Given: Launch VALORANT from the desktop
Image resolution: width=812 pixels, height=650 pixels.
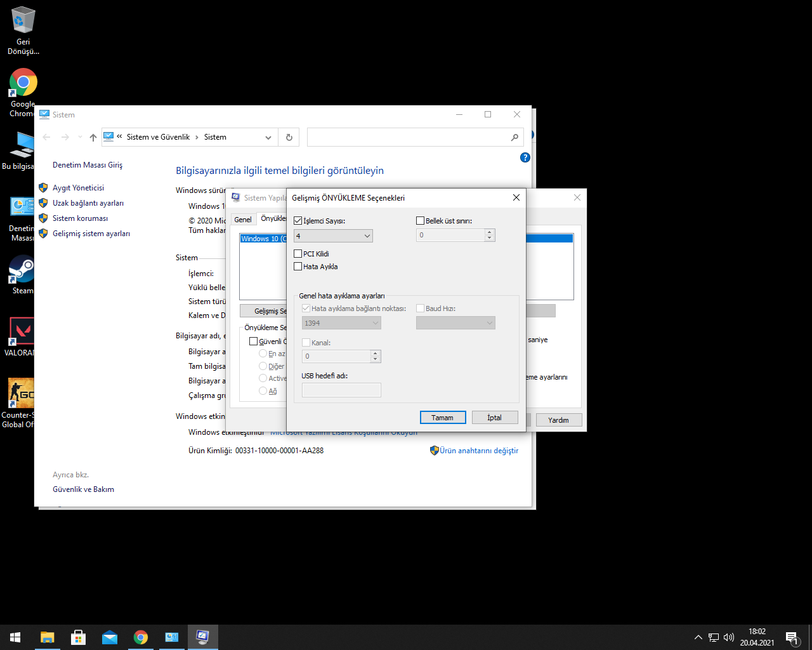Looking at the screenshot, I should pyautogui.click(x=21, y=336).
